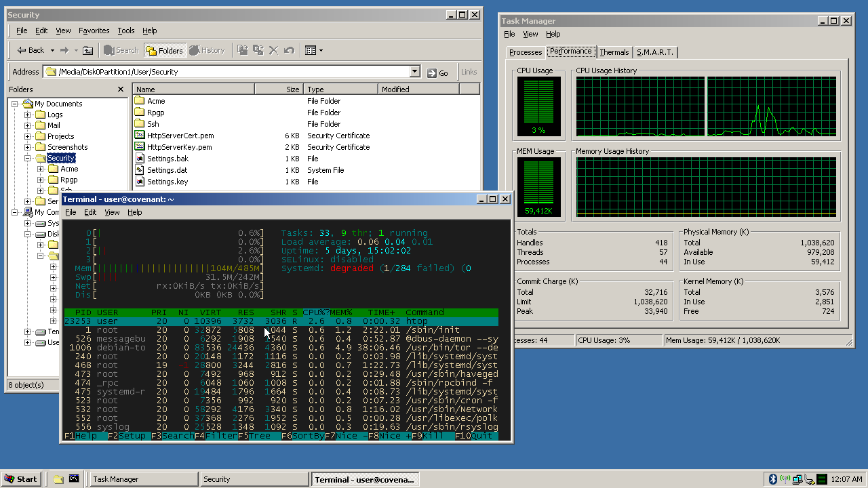
Task: Sort files by the Size column header
Action: 278,89
